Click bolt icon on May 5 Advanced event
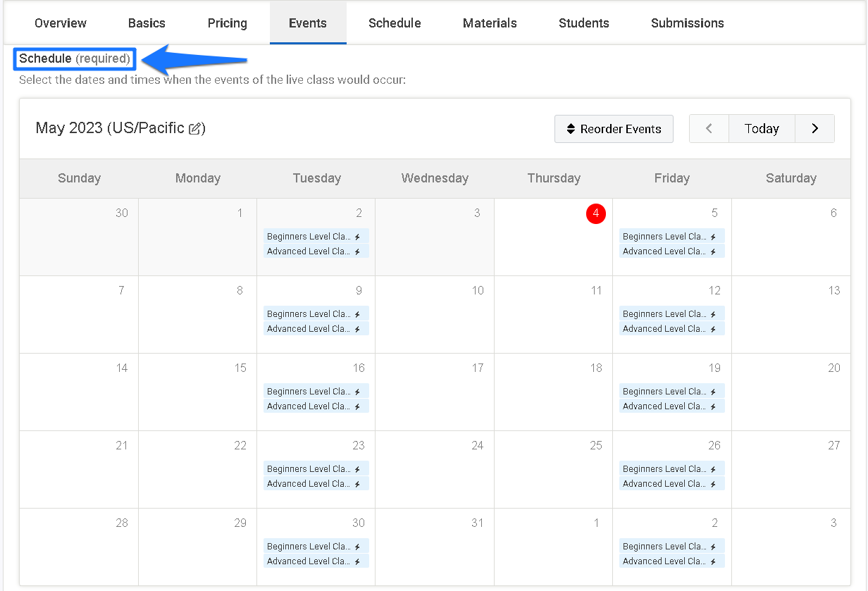The image size is (868, 591). [713, 251]
